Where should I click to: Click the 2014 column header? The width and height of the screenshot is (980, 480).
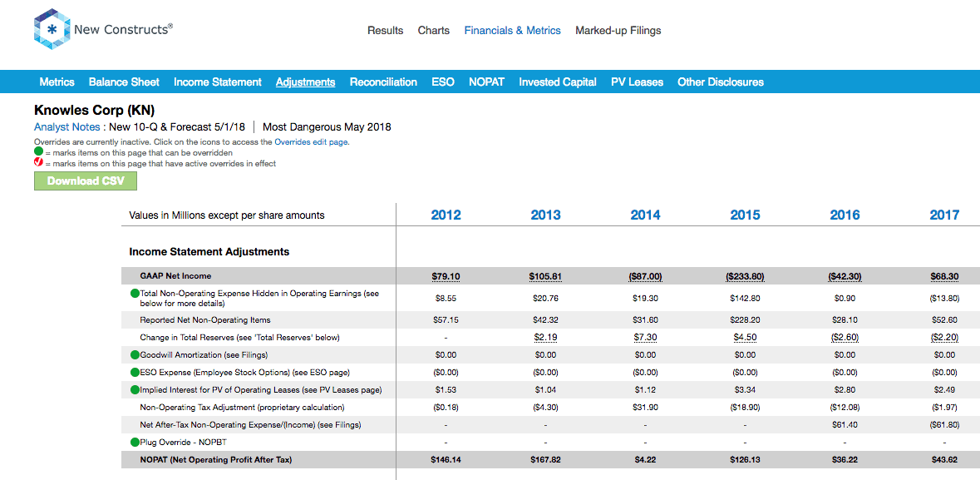point(645,215)
